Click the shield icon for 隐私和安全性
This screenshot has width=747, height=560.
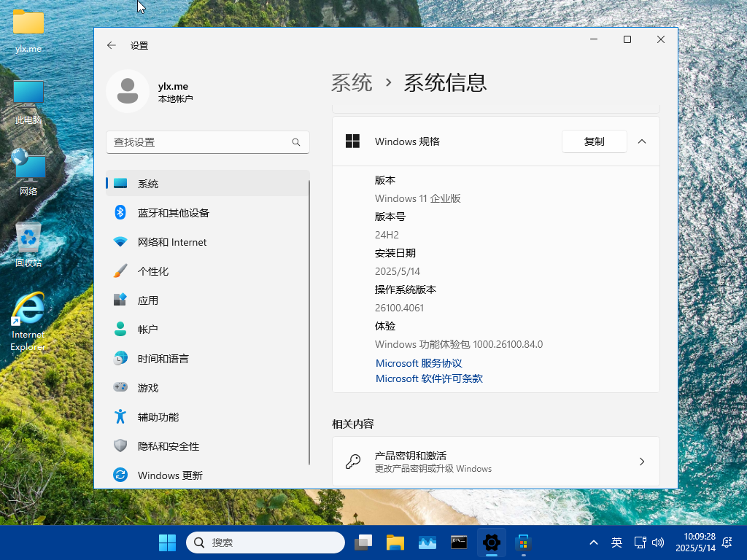tap(120, 446)
